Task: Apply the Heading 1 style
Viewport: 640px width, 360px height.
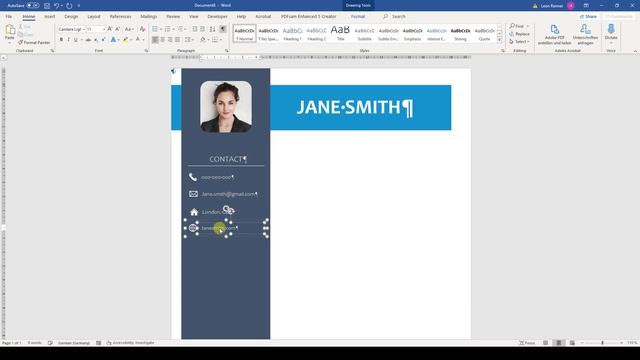Action: click(x=292, y=33)
